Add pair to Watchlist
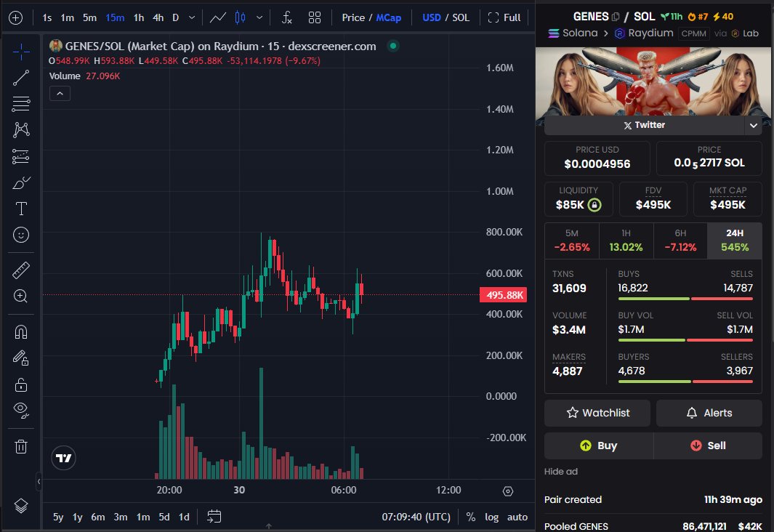Viewport: 774px width, 532px height. [x=597, y=413]
